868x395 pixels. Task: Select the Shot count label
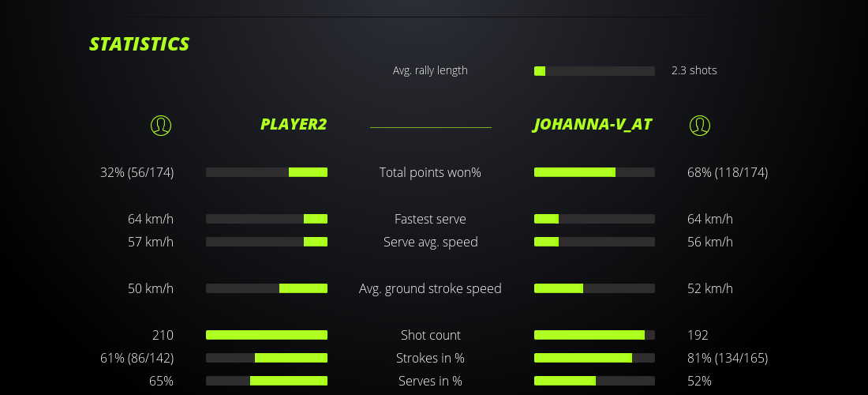click(x=430, y=335)
